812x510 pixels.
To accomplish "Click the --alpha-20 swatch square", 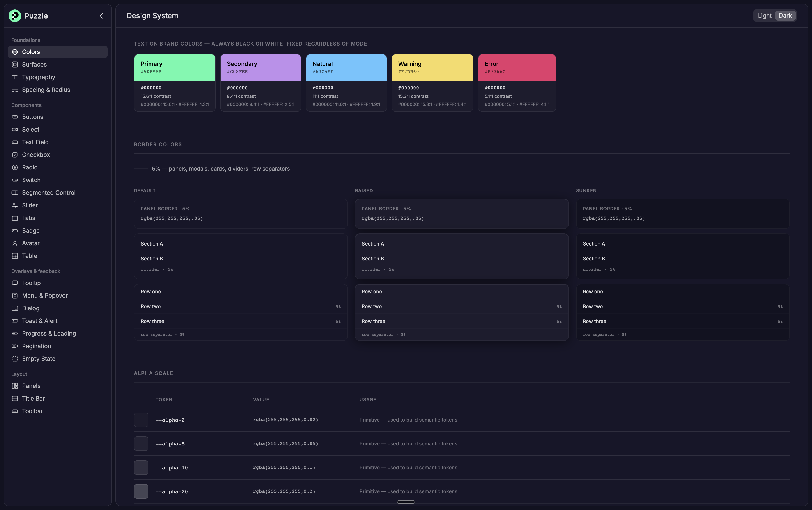I will [141, 491].
